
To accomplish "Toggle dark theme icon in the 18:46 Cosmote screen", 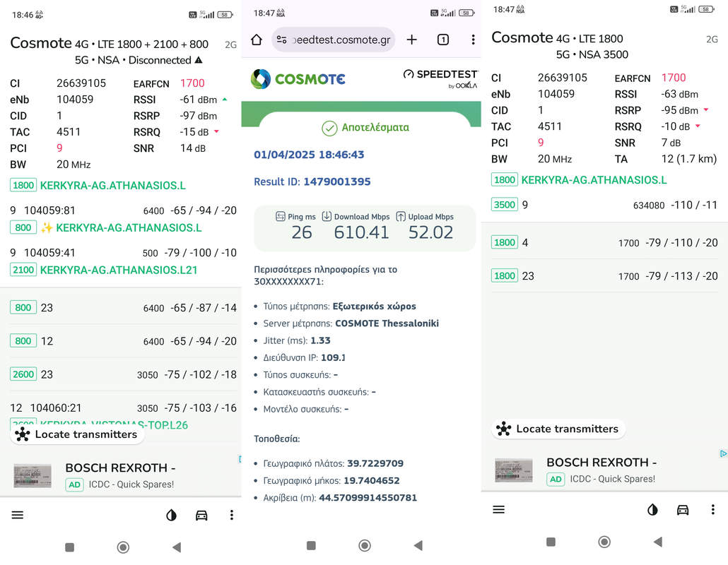I will point(171,515).
